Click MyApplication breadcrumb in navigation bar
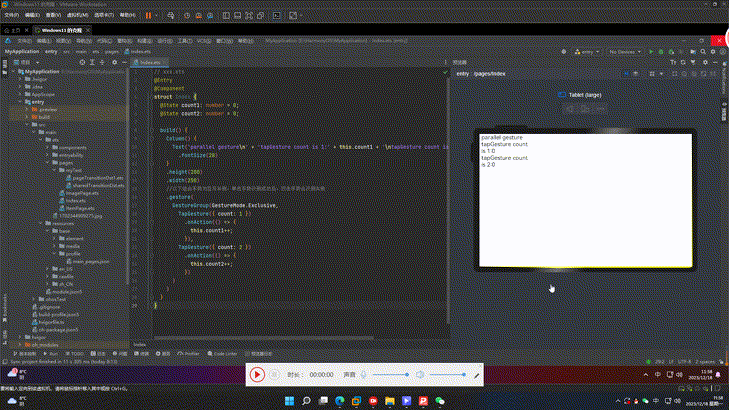The image size is (729, 410). click(x=21, y=52)
